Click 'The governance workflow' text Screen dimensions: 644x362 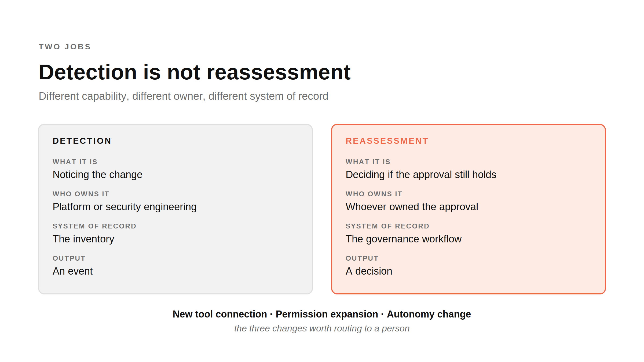point(404,239)
